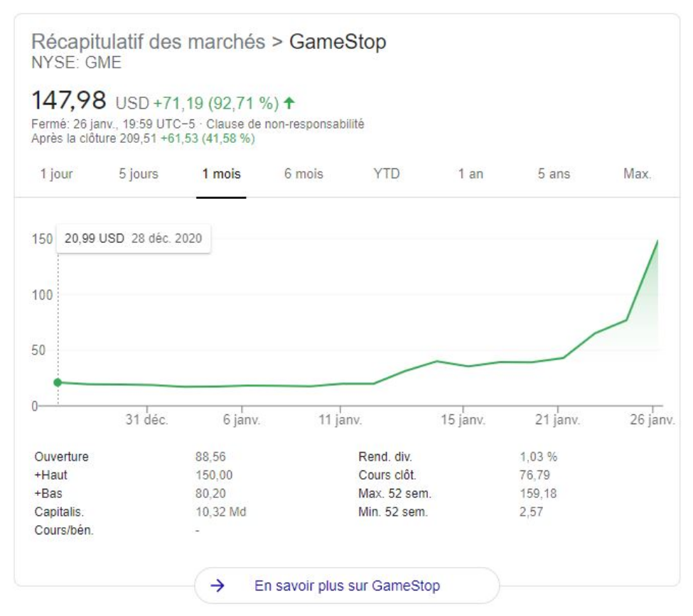Click the green up arrow price indicator

click(x=289, y=103)
